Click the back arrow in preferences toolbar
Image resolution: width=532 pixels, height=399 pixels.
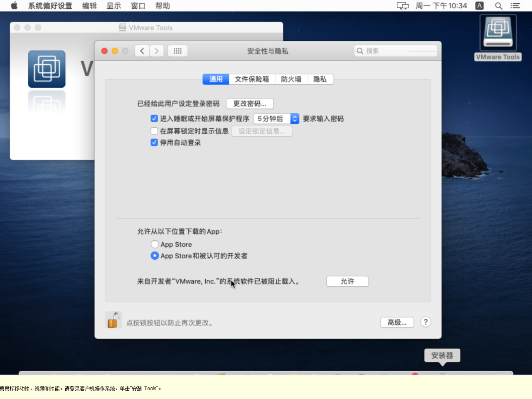(142, 51)
